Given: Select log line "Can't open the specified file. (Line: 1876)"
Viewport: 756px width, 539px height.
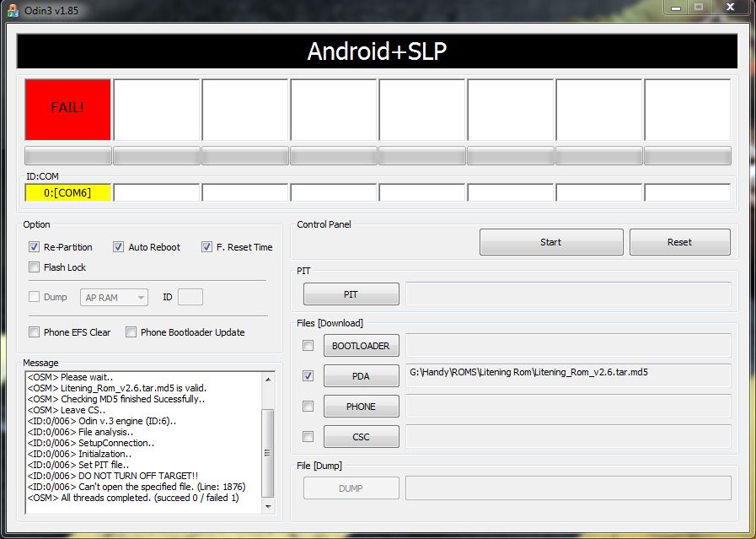Looking at the screenshot, I should 137,487.
